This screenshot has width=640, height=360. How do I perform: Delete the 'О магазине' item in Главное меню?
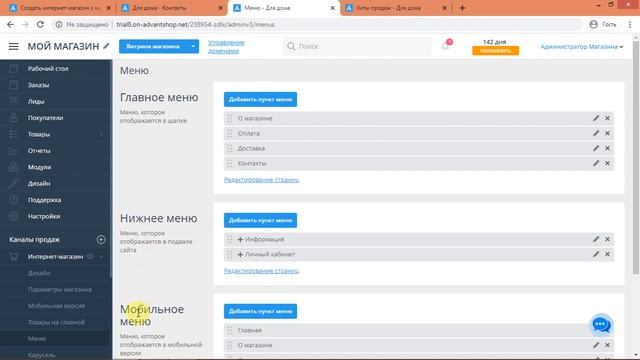point(607,118)
